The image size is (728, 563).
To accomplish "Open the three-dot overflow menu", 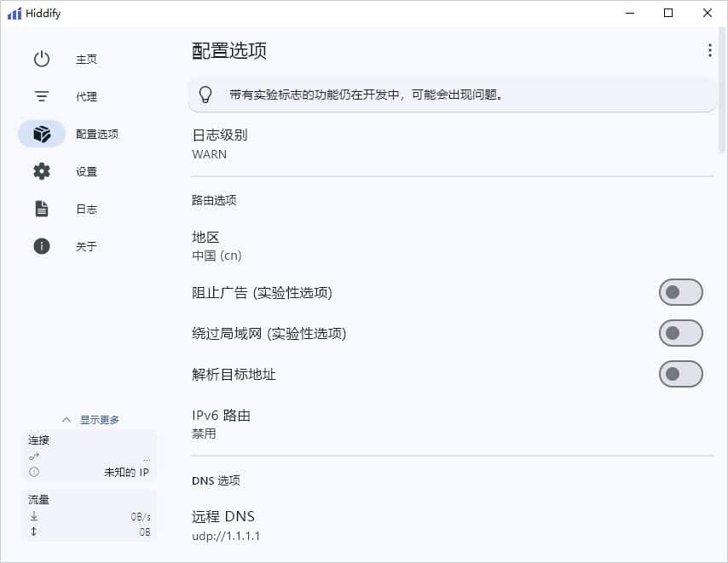I will (709, 50).
